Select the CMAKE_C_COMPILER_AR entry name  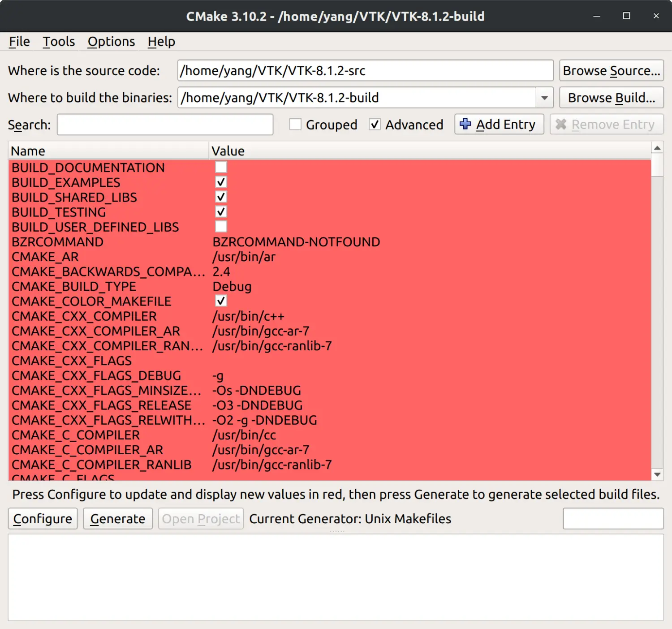(87, 450)
